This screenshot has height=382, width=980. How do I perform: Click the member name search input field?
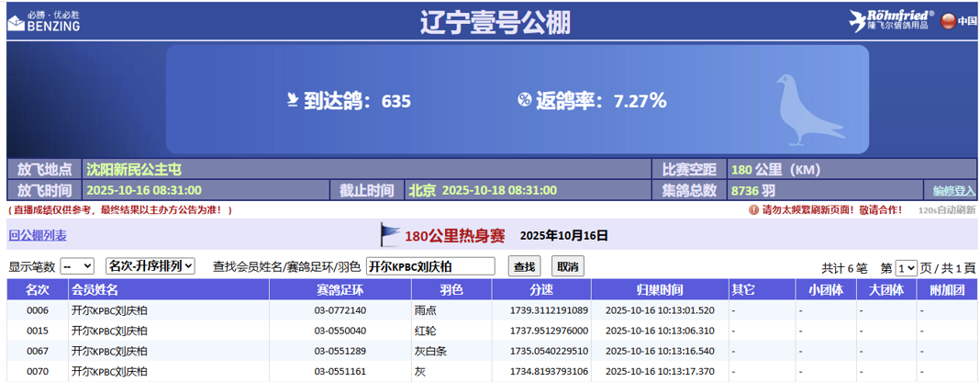(x=429, y=266)
